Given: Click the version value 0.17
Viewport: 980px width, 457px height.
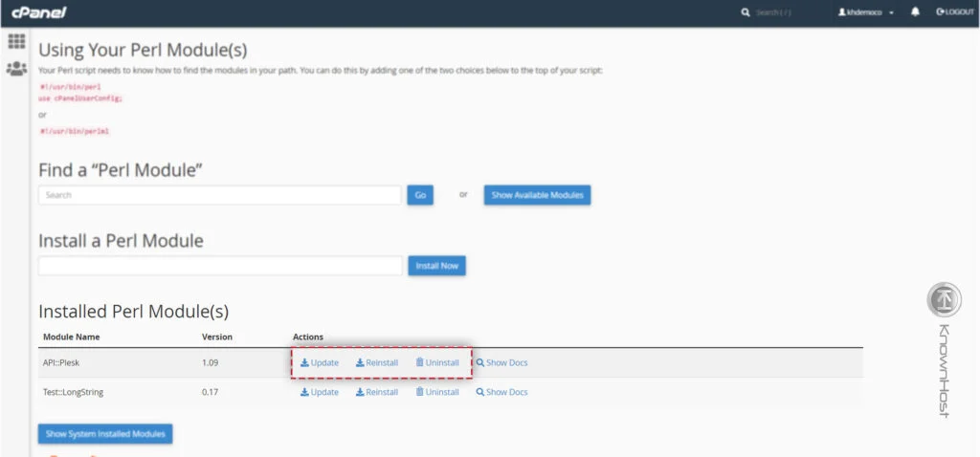Looking at the screenshot, I should [210, 392].
